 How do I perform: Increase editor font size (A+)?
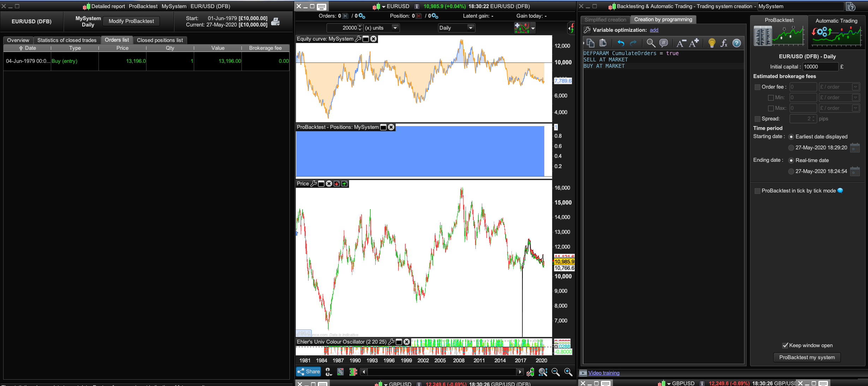pos(694,43)
